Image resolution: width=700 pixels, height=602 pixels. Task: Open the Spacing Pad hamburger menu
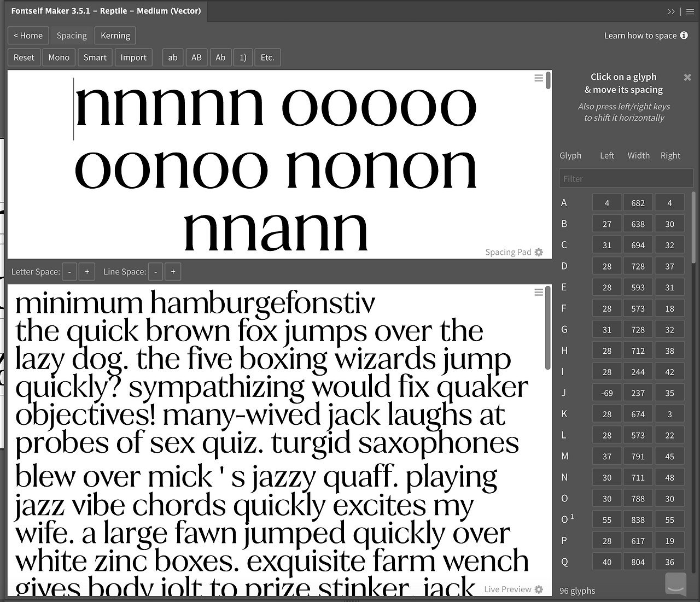click(x=539, y=78)
